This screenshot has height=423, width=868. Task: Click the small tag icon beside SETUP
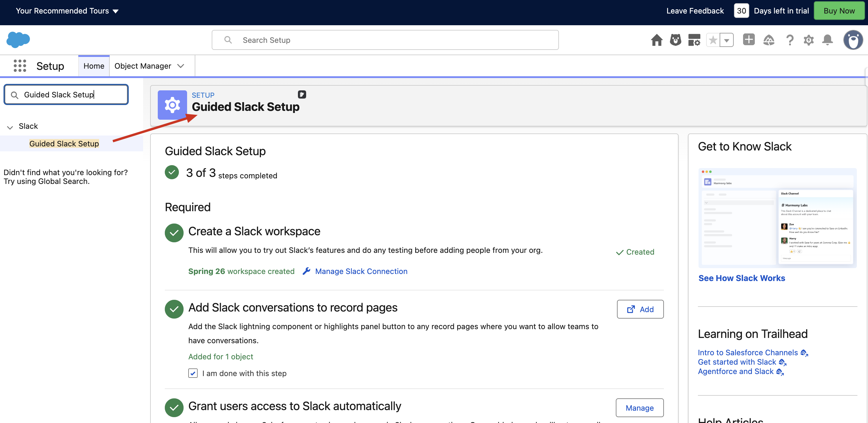point(301,94)
